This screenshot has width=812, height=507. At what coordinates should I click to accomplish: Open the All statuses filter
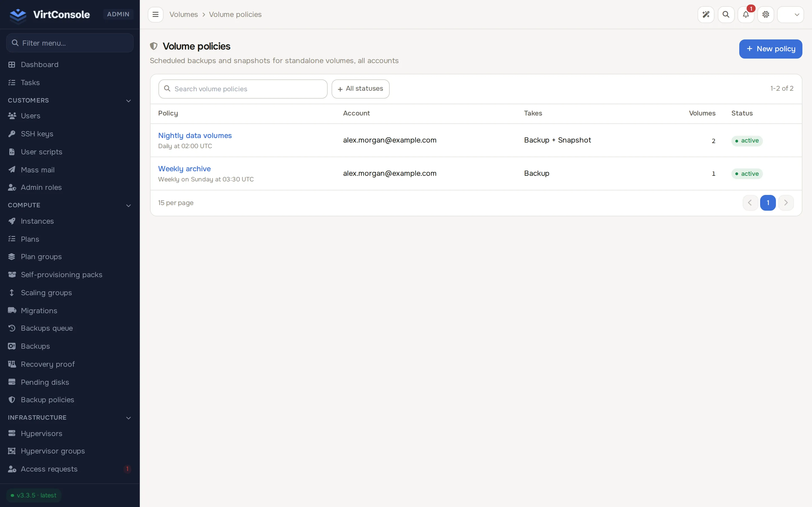pyautogui.click(x=360, y=89)
